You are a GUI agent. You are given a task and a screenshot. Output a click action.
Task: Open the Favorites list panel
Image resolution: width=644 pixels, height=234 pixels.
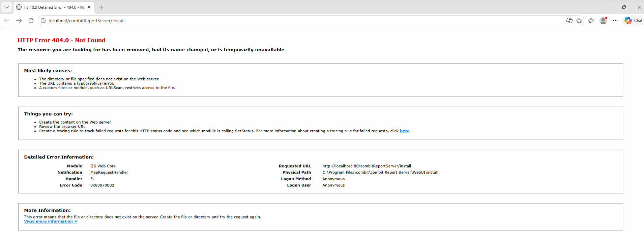pyautogui.click(x=591, y=21)
